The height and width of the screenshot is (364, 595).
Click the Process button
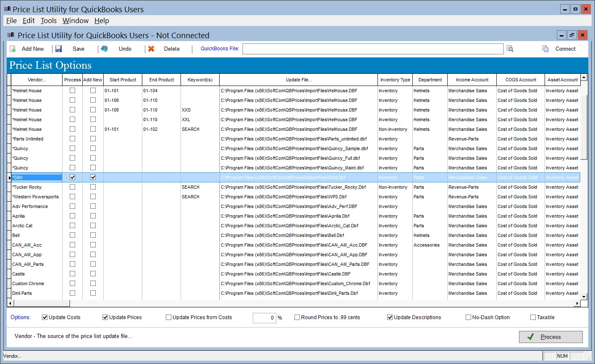tap(550, 337)
